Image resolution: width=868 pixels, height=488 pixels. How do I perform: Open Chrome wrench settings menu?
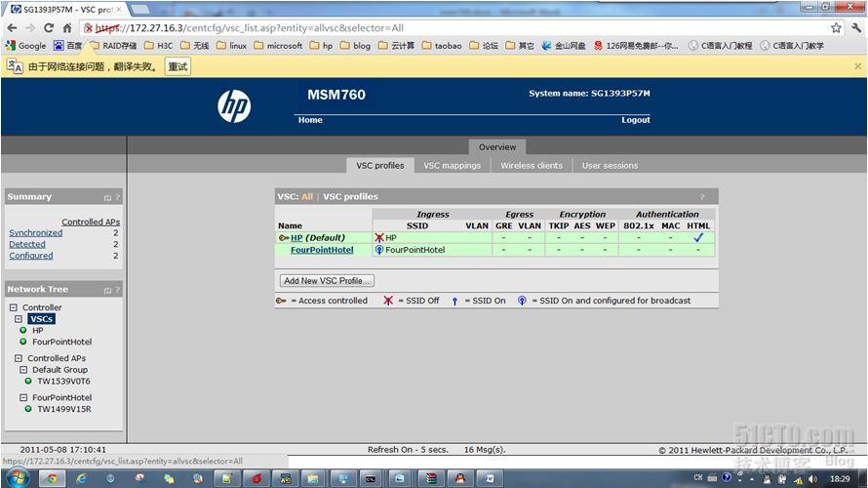(x=856, y=27)
